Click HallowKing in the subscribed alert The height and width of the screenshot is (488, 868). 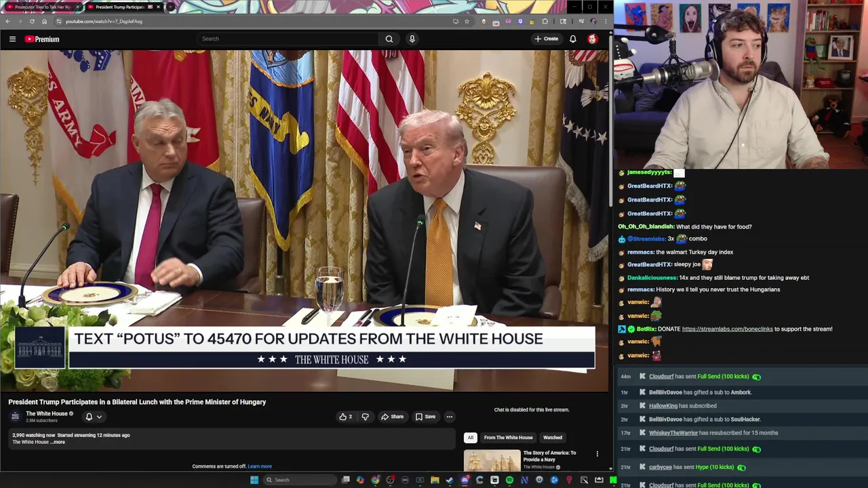pyautogui.click(x=663, y=405)
